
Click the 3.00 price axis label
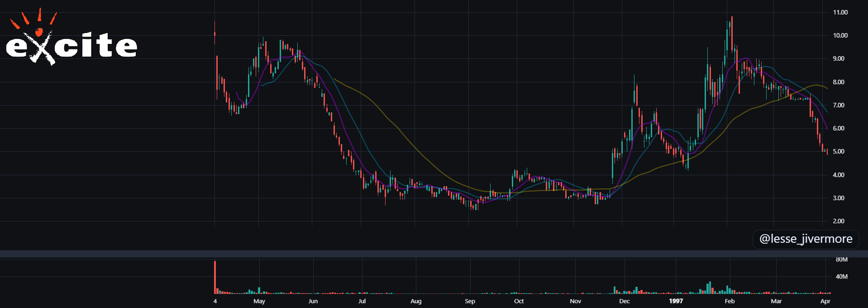(839, 198)
